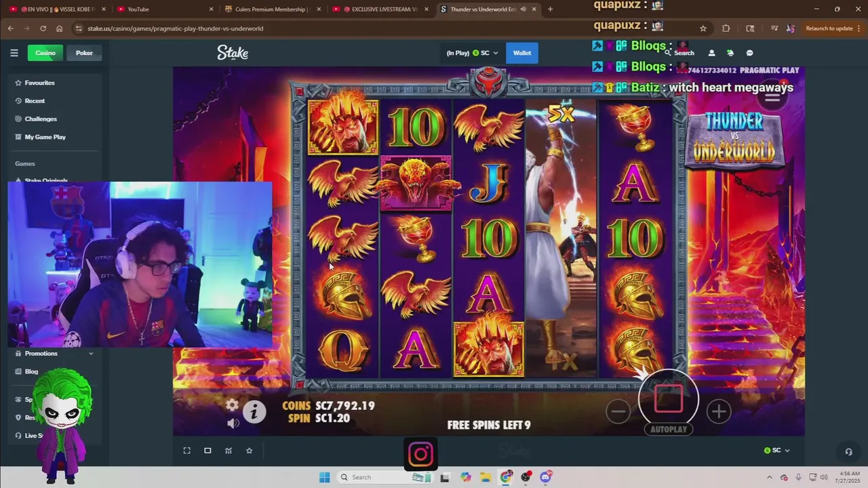This screenshot has width=868, height=488.
Task: Open Favourites in sidebar
Action: click(x=55, y=83)
